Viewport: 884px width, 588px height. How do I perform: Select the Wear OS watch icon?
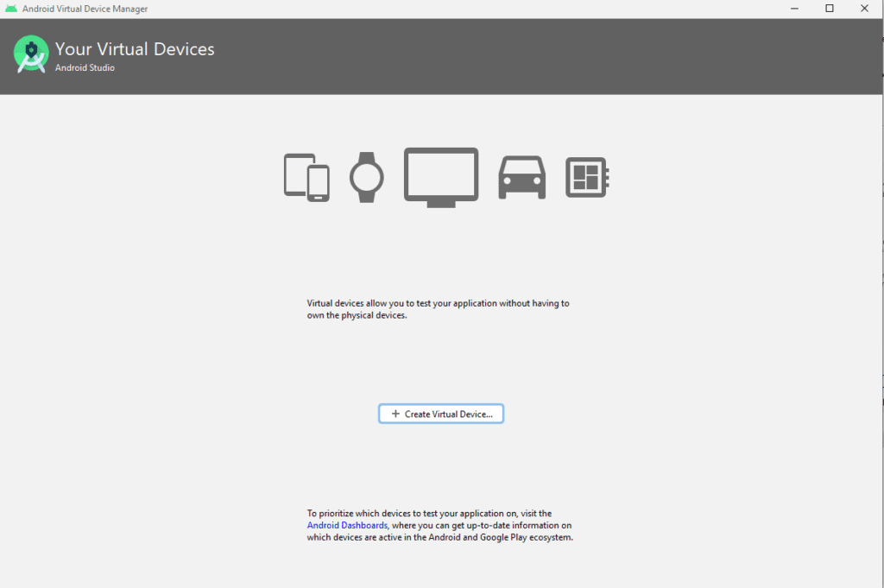[x=366, y=177]
